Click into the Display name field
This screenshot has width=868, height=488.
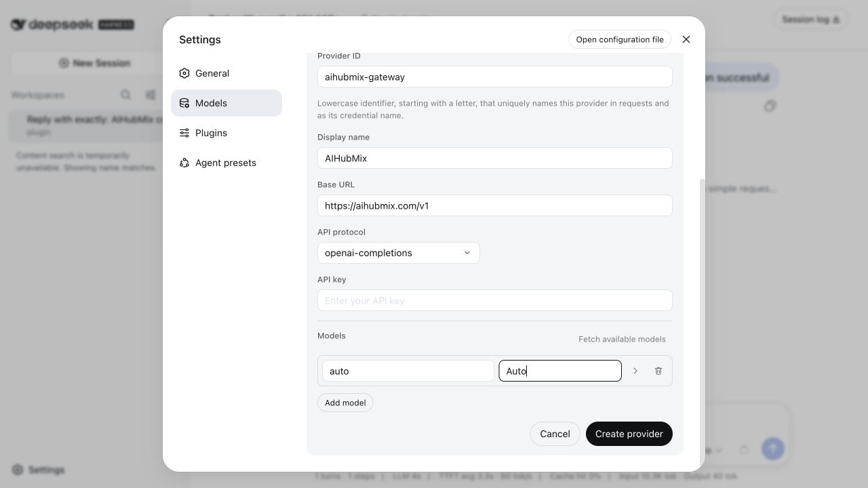(495, 158)
